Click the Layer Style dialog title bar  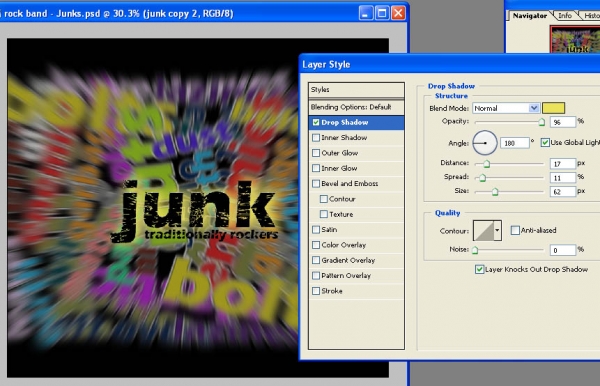(450, 64)
